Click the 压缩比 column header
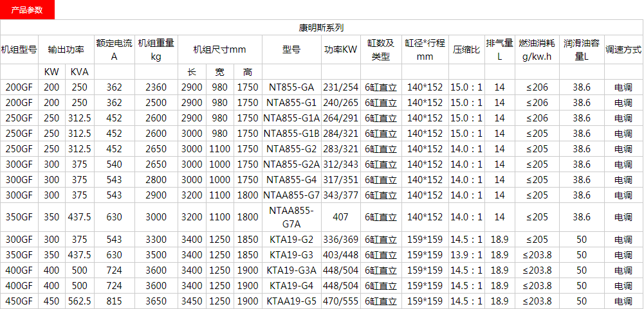This screenshot has height=309, width=644. click(466, 50)
